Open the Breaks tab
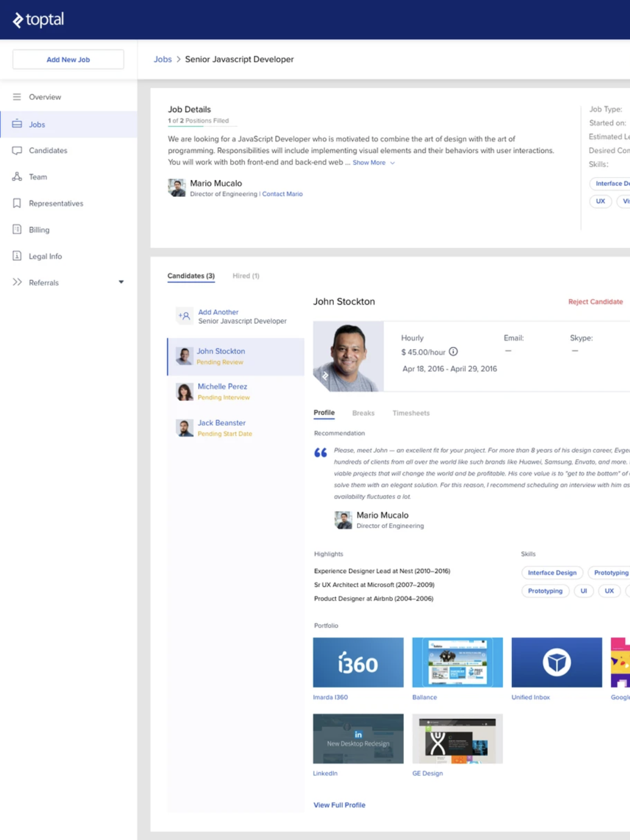This screenshot has height=840, width=630. (x=363, y=413)
